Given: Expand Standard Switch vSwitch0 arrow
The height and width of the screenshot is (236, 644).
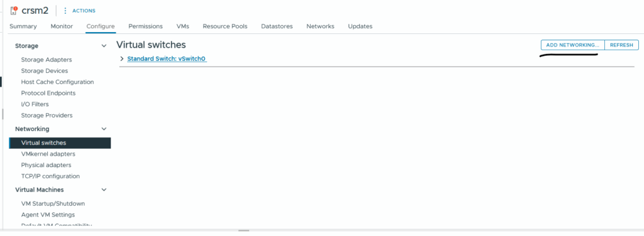Looking at the screenshot, I should click(x=121, y=58).
